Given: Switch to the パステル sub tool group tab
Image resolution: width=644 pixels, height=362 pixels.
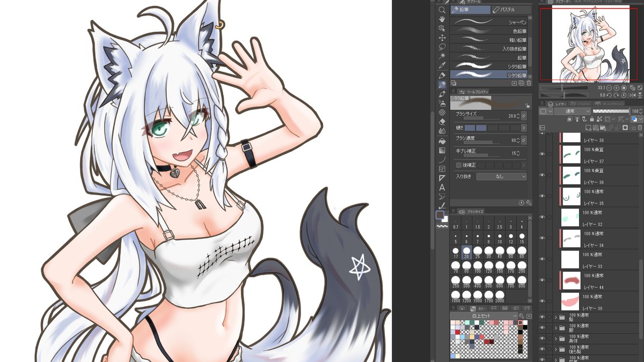Looking at the screenshot, I should point(511,10).
